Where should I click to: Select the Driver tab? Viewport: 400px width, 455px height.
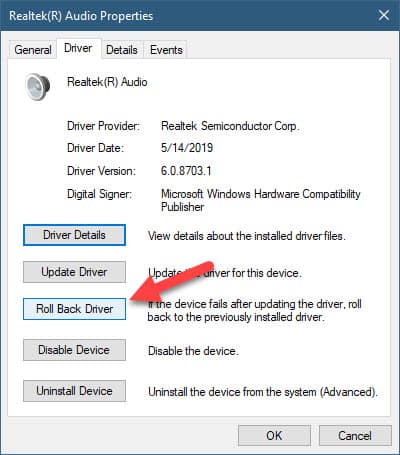coord(78,48)
